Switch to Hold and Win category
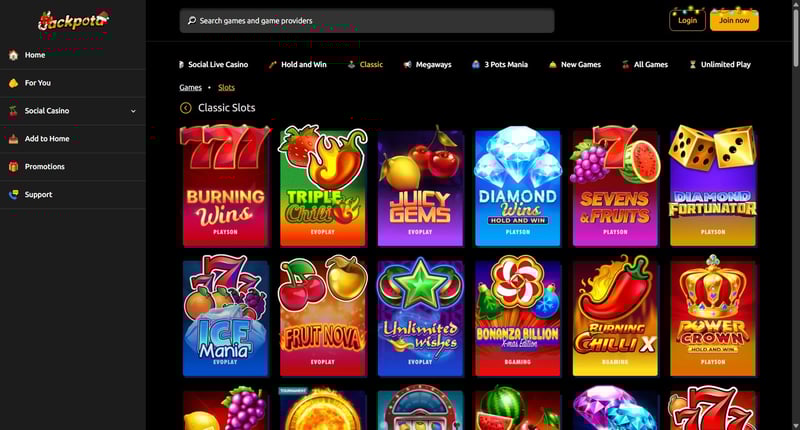The image size is (800, 430). click(x=297, y=64)
